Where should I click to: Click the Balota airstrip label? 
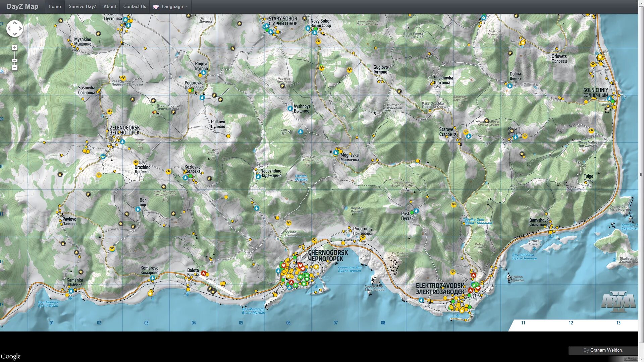click(211, 279)
